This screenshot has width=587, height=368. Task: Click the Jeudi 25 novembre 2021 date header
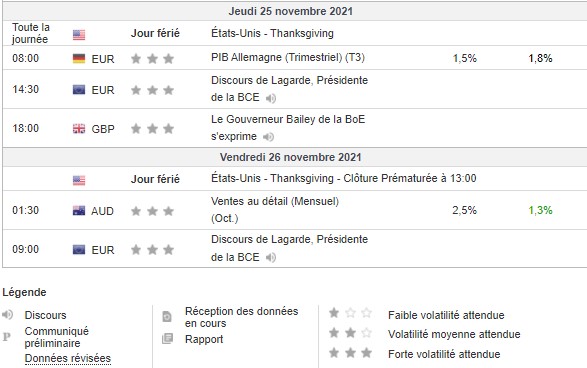(291, 11)
